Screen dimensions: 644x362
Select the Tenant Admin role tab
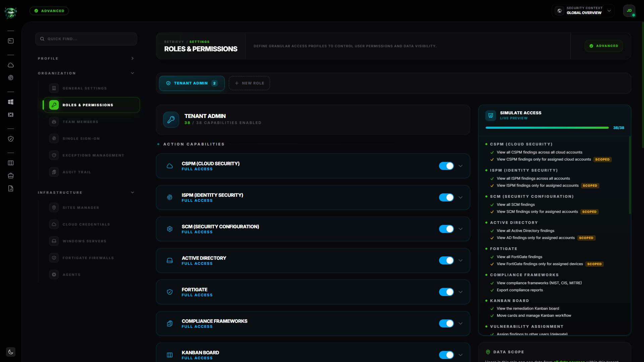192,83
